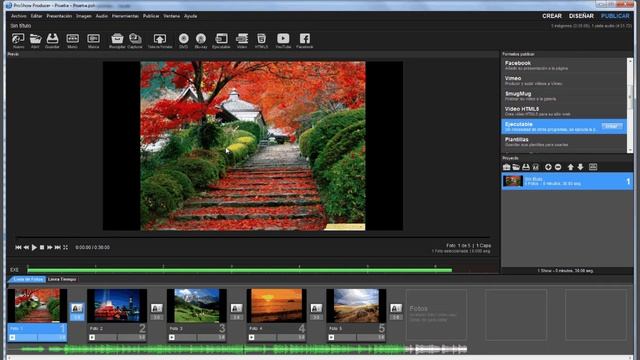Select Foto 4 sunset slide thumbnail
640x360 pixels.
coord(276,305)
